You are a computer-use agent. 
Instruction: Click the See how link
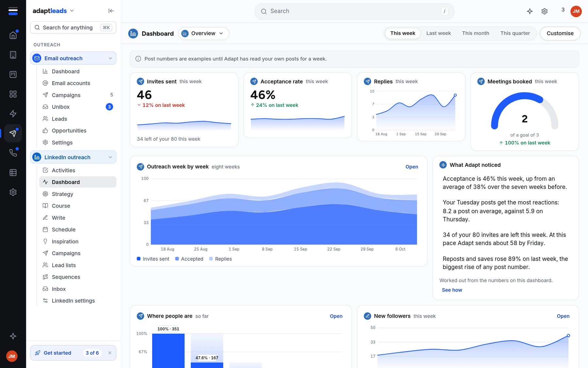[452, 290]
